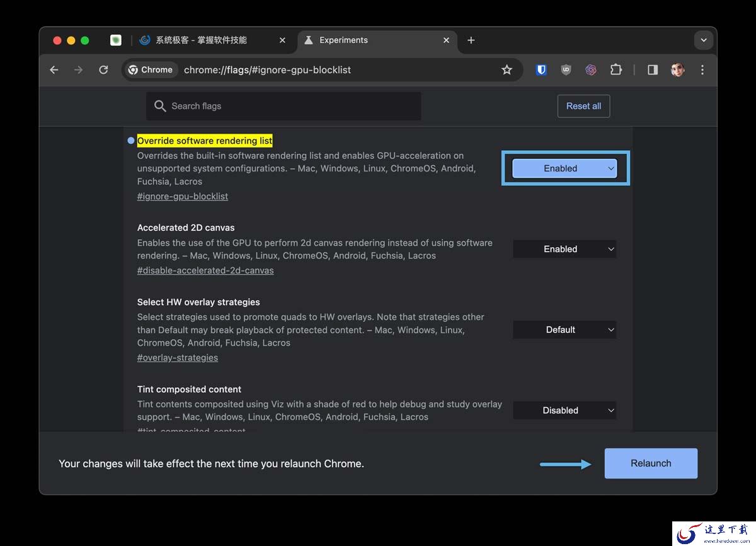The image size is (756, 546).
Task: Open a new tab with plus button
Action: click(471, 40)
